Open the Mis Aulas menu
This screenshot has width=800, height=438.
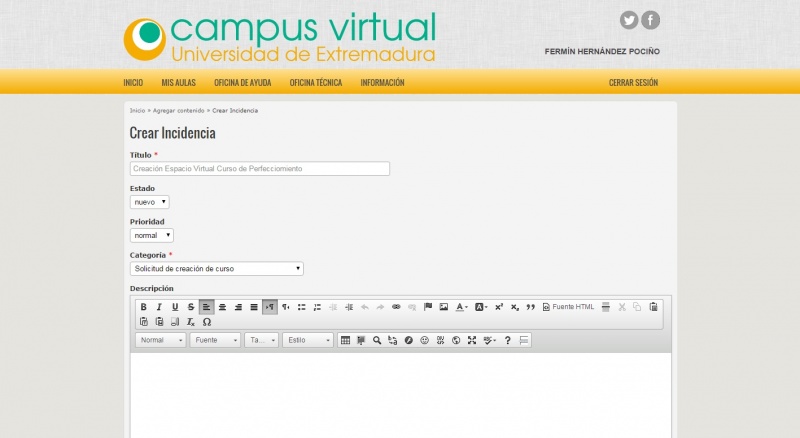click(x=178, y=83)
